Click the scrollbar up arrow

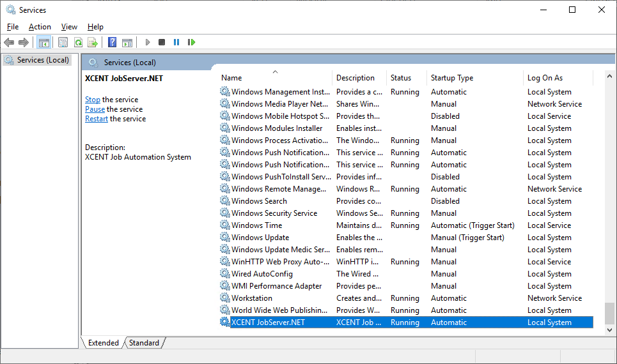pyautogui.click(x=609, y=76)
